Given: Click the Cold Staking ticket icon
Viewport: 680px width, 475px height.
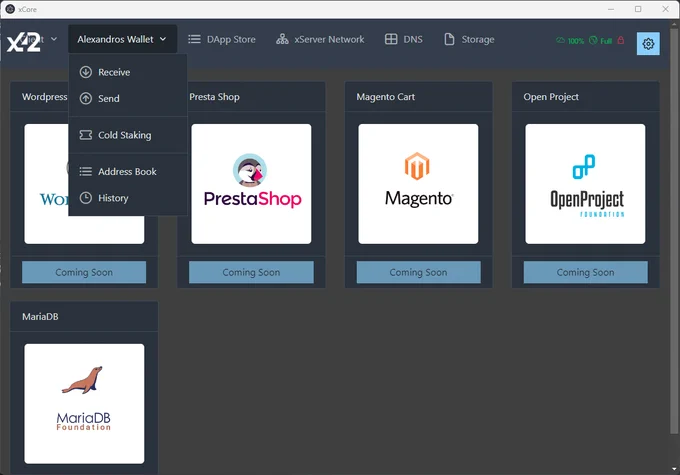Looking at the screenshot, I should (85, 135).
